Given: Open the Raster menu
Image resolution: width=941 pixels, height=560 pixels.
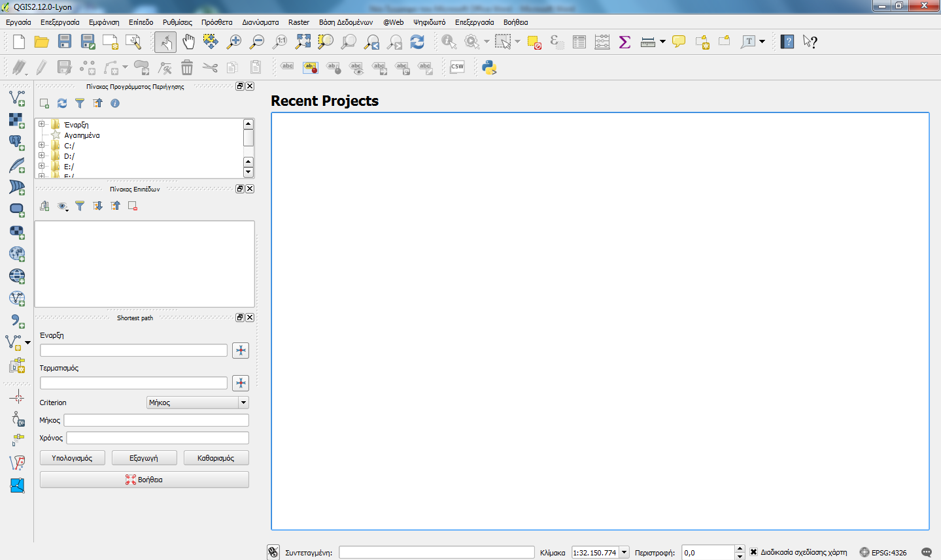Looking at the screenshot, I should pos(299,22).
